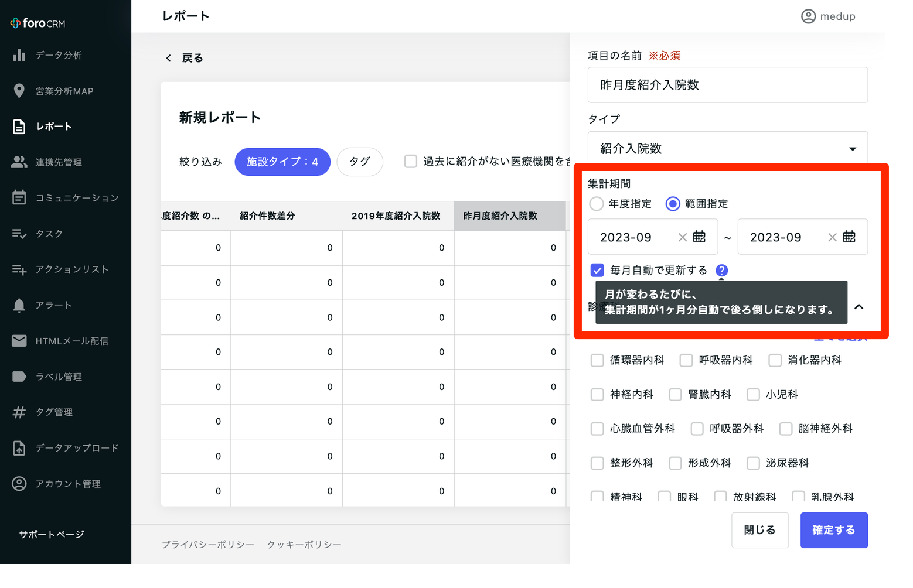Screen dimensions: 913x588
Task: Open サポートページ link
Action: (52, 534)
